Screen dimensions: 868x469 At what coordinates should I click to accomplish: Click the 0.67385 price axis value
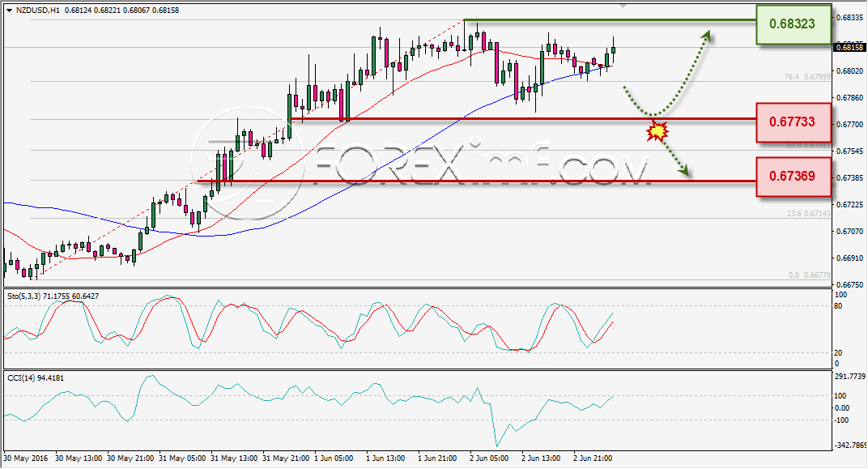pos(849,177)
